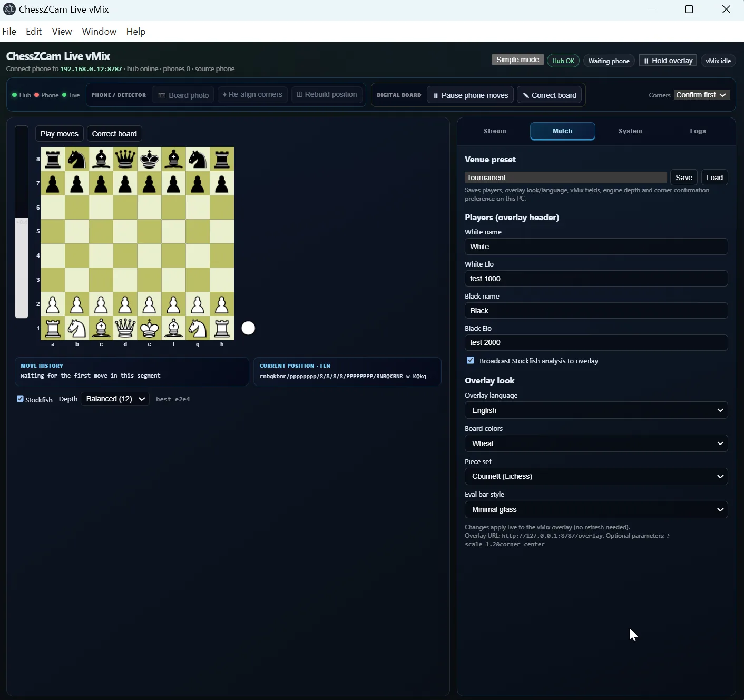Save the venue preset
The width and height of the screenshot is (744, 700).
pos(684,178)
